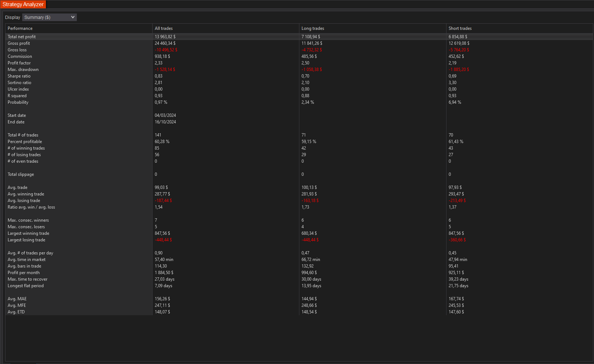Select the Start date row label
Viewport: 594px width, 364px height.
[17, 115]
